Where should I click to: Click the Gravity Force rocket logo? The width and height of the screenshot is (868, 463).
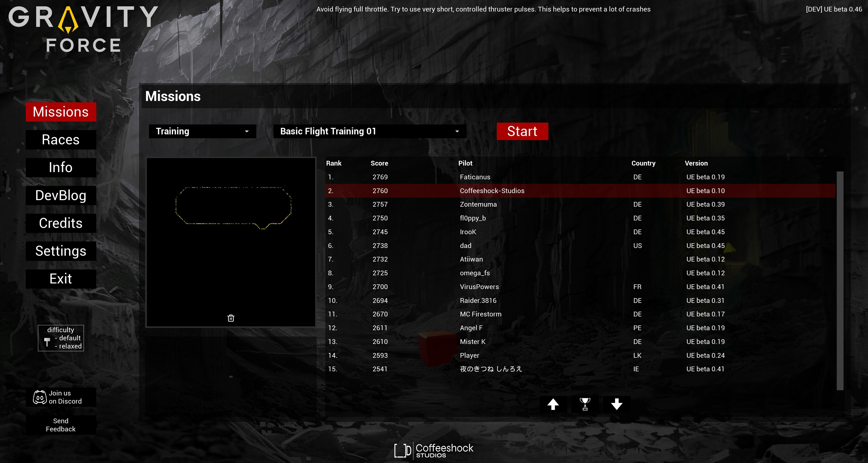point(68,20)
